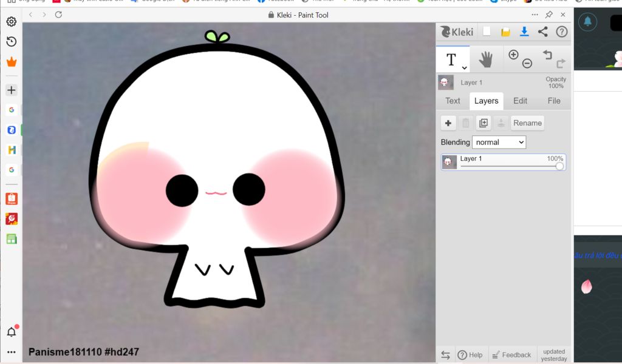Open the Help link at the bottom

point(470,355)
